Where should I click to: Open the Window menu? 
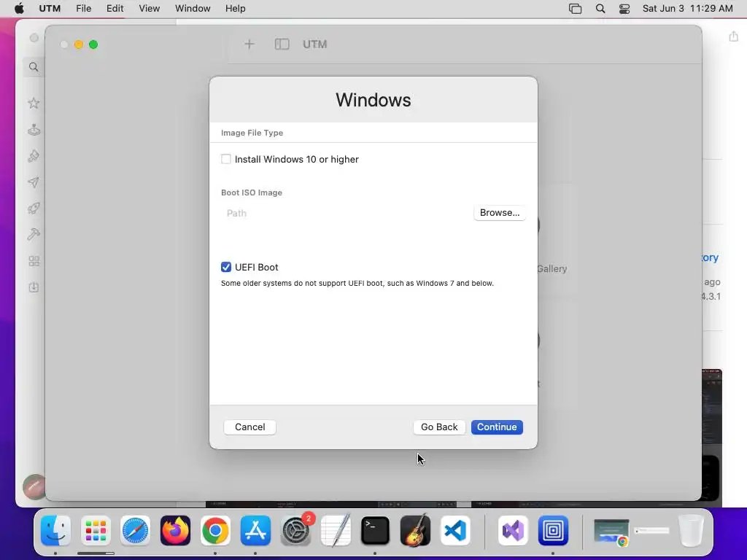coord(193,9)
